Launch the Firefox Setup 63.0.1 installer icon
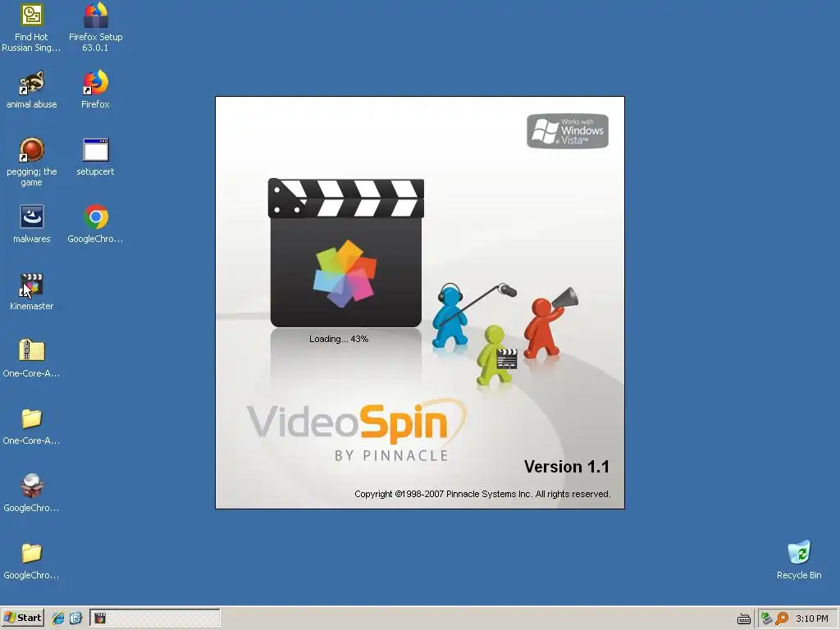Viewport: 840px width, 630px height. tap(95, 27)
